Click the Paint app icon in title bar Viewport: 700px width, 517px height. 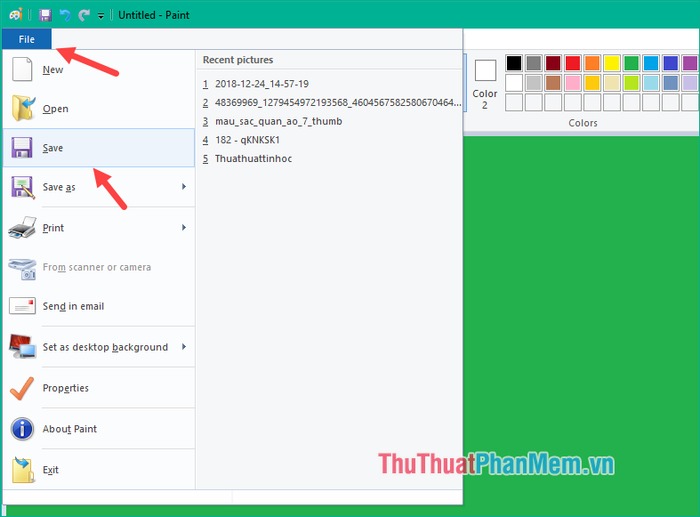(x=16, y=15)
